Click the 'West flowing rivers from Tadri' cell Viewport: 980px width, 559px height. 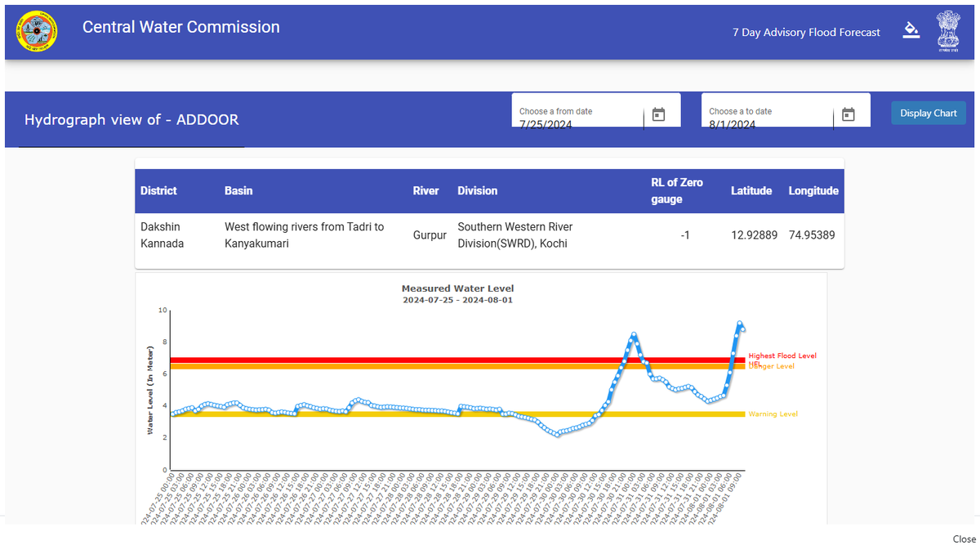pyautogui.click(x=305, y=235)
